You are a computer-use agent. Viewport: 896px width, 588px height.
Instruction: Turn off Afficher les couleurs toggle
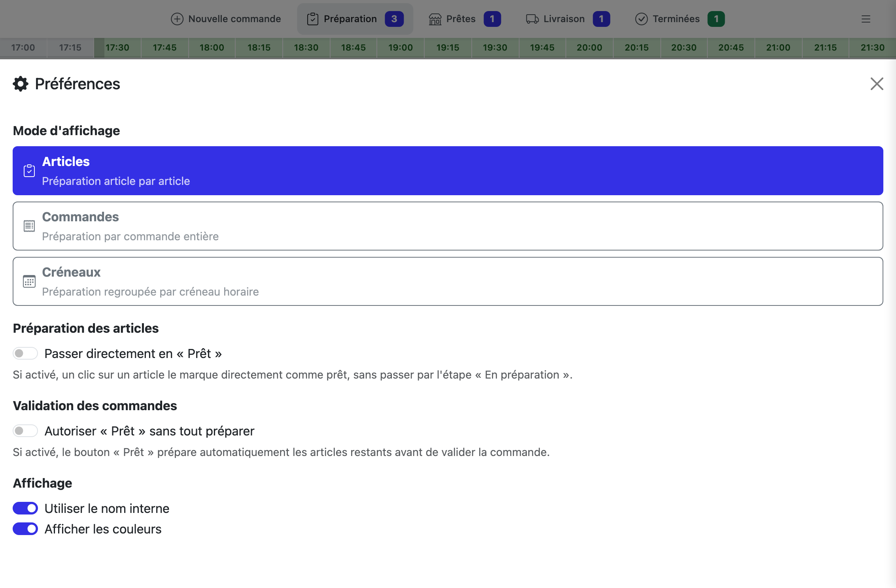coord(25,529)
